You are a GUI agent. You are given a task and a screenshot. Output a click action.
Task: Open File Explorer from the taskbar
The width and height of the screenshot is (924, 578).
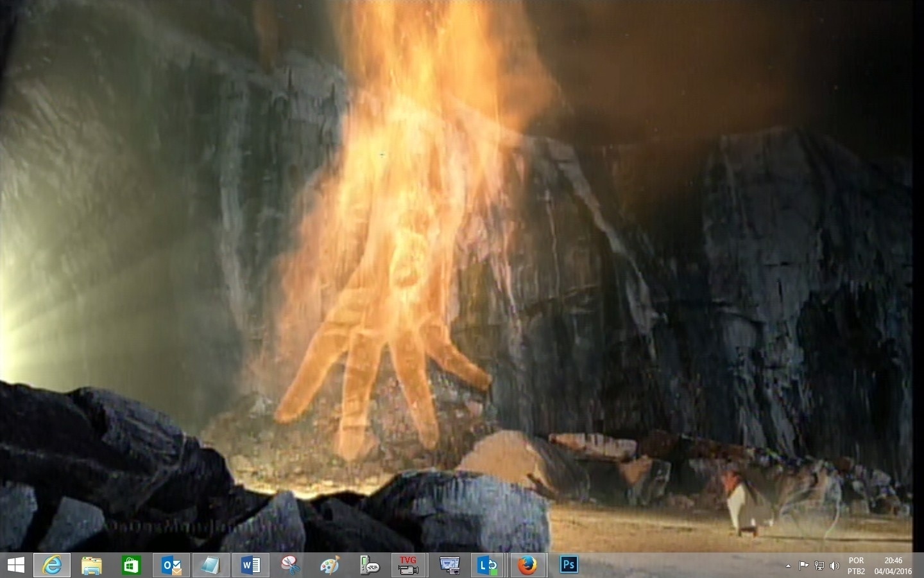pyautogui.click(x=92, y=565)
